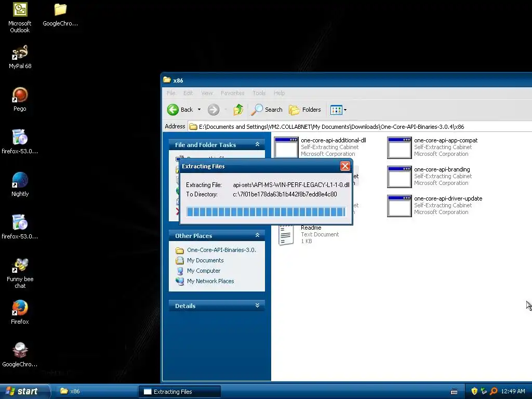The height and width of the screenshot is (399, 532).
Task: Open My Network Places link
Action: click(205, 281)
